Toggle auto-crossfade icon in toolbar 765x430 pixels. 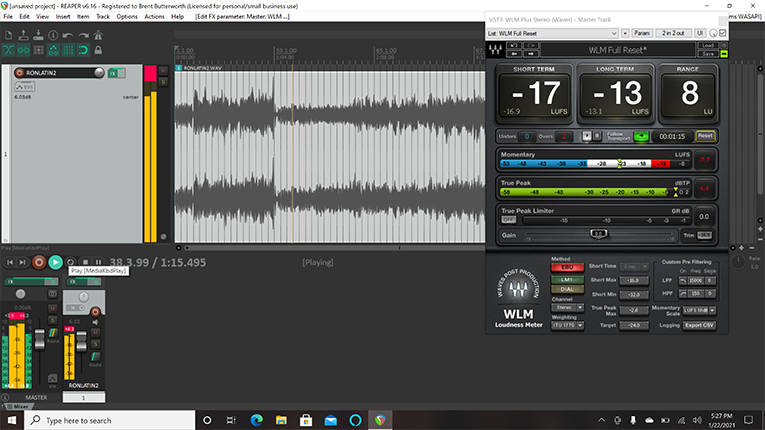[x=8, y=50]
